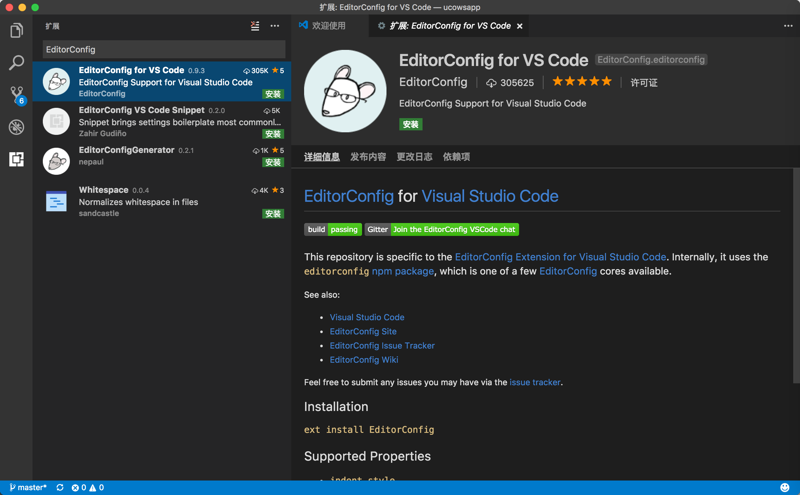Open the 依赖项 tab
This screenshot has height=495, width=800.
point(456,157)
